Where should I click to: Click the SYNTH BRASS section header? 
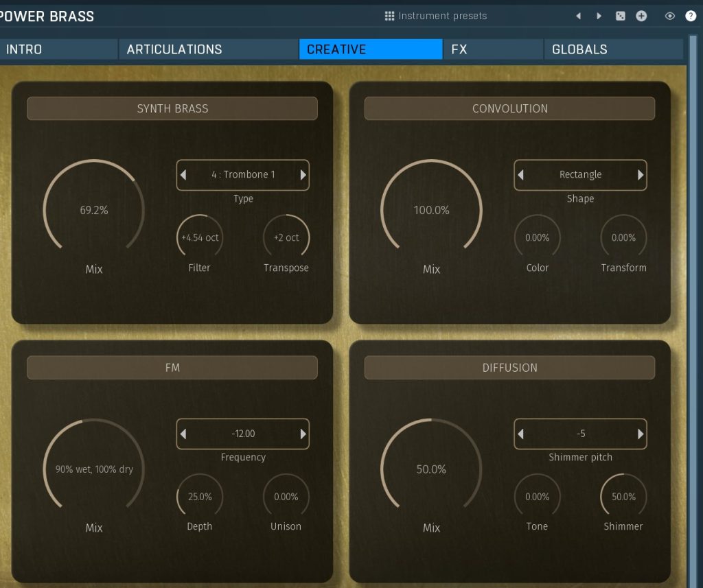172,108
